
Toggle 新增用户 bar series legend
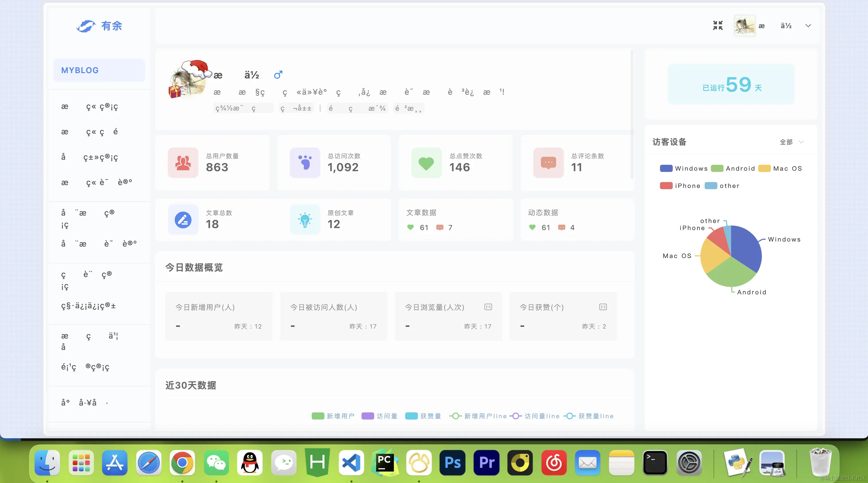(x=333, y=416)
